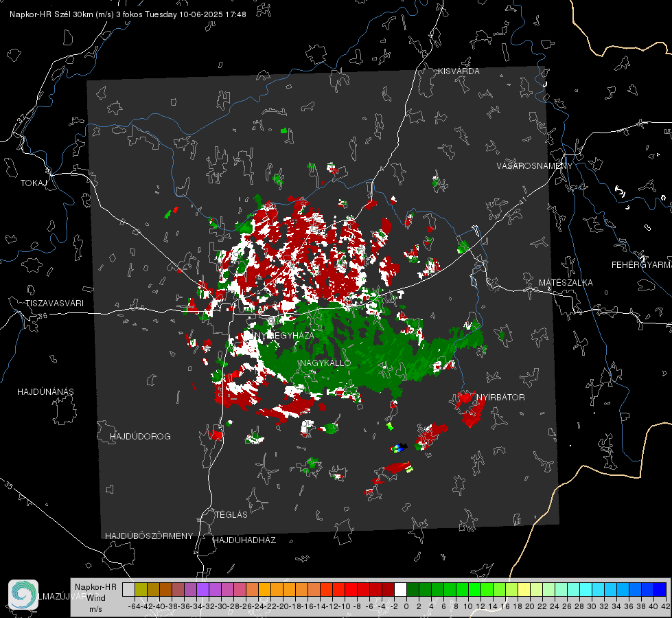Screen dimensions: 672x618
Task: Click the -64 value on the legend scale
Action: [134, 606]
